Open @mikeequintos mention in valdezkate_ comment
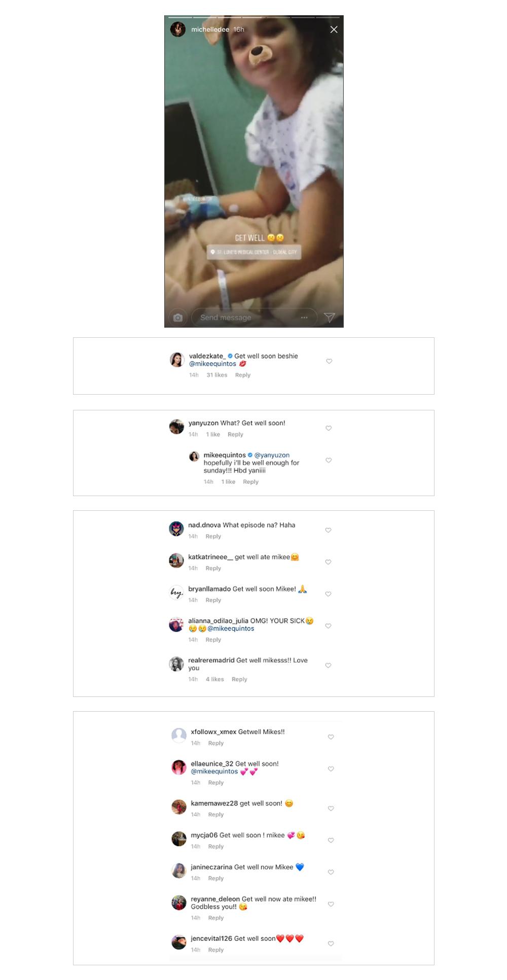The height and width of the screenshot is (980, 507). [212, 364]
